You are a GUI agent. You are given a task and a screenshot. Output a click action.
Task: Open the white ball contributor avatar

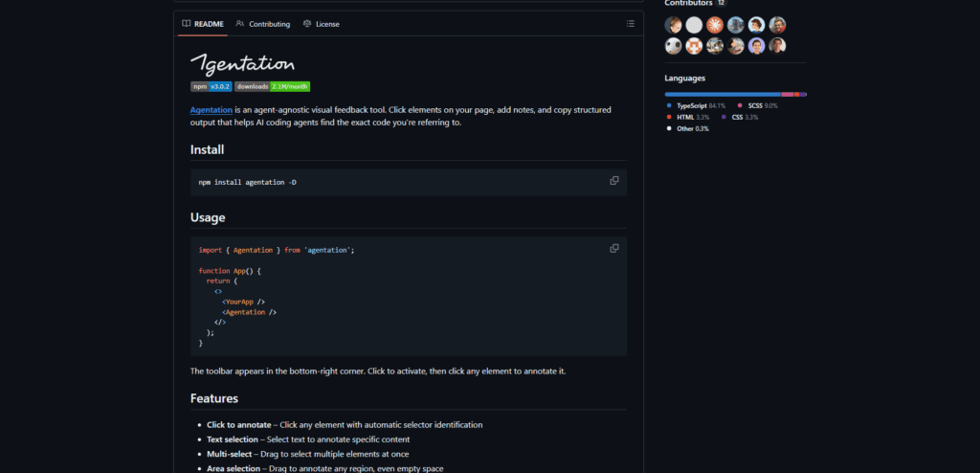(x=673, y=46)
